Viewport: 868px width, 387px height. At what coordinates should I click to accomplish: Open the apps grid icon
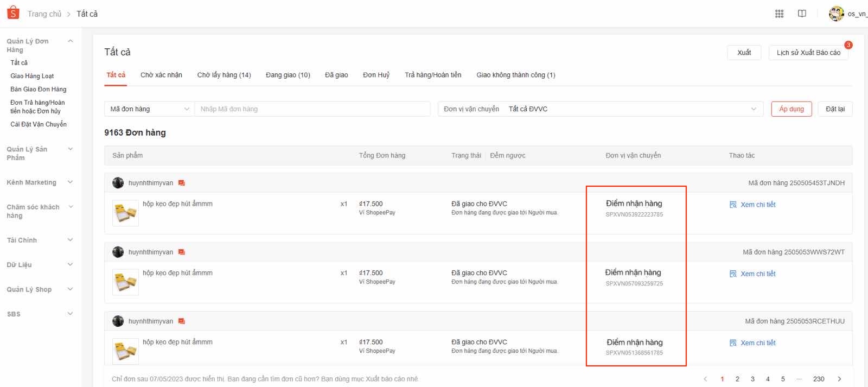tap(779, 14)
